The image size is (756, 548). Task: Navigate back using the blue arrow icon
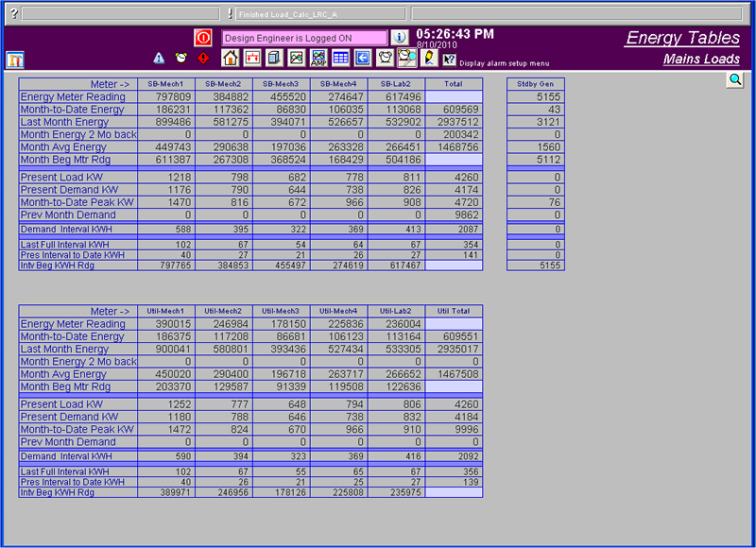(x=362, y=58)
